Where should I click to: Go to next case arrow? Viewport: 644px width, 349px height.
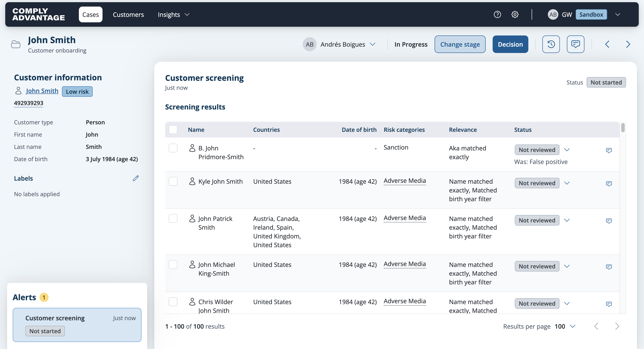pyautogui.click(x=628, y=44)
